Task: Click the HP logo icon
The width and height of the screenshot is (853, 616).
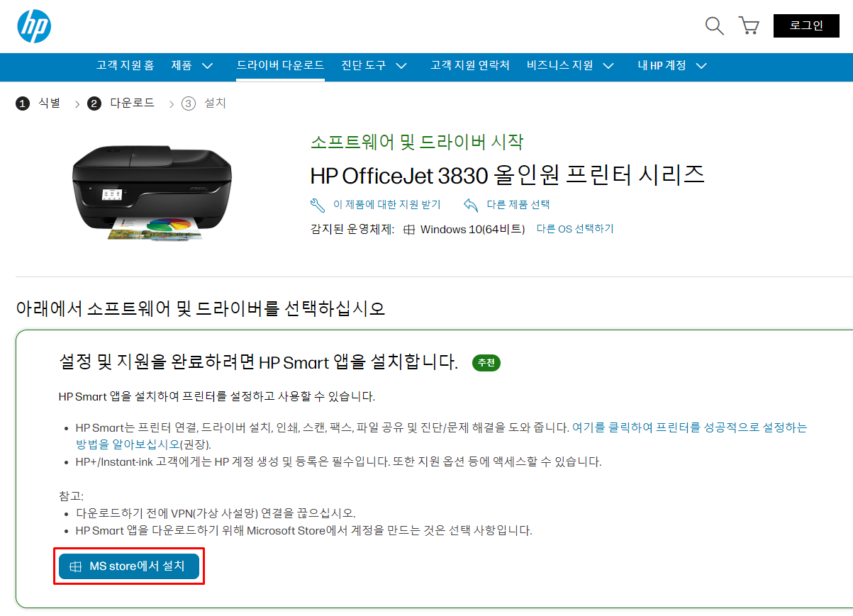Action: coord(34,26)
